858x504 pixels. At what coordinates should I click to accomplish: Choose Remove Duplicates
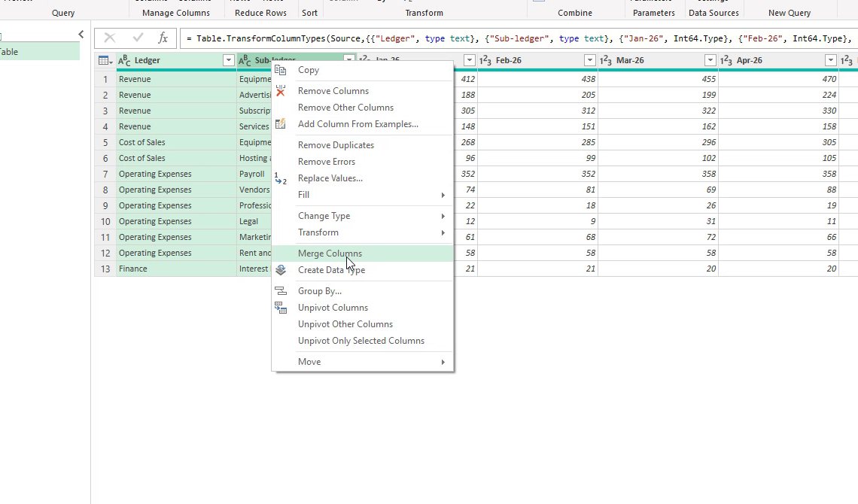point(362,145)
